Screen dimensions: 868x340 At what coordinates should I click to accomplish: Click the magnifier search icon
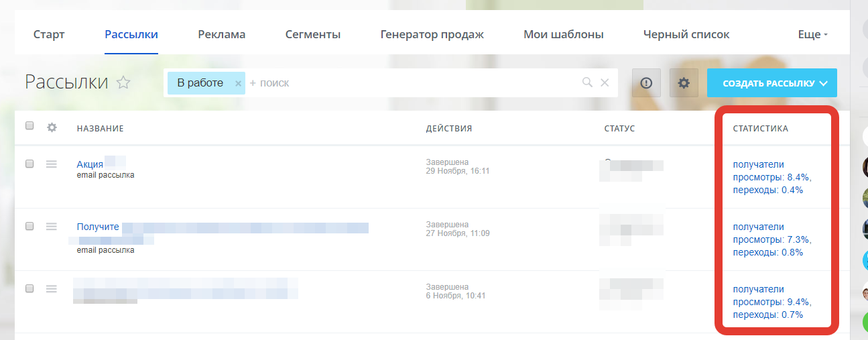point(587,82)
